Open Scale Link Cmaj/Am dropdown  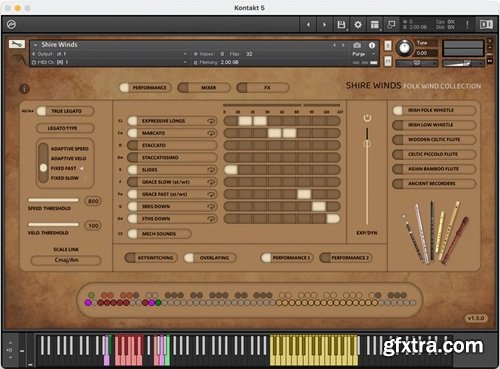(66, 260)
